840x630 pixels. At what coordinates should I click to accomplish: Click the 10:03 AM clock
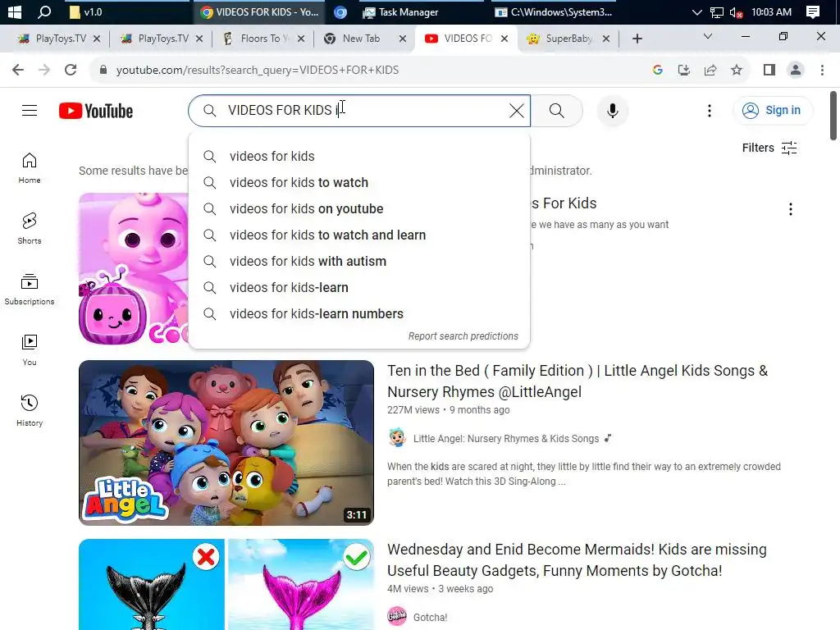pos(771,11)
